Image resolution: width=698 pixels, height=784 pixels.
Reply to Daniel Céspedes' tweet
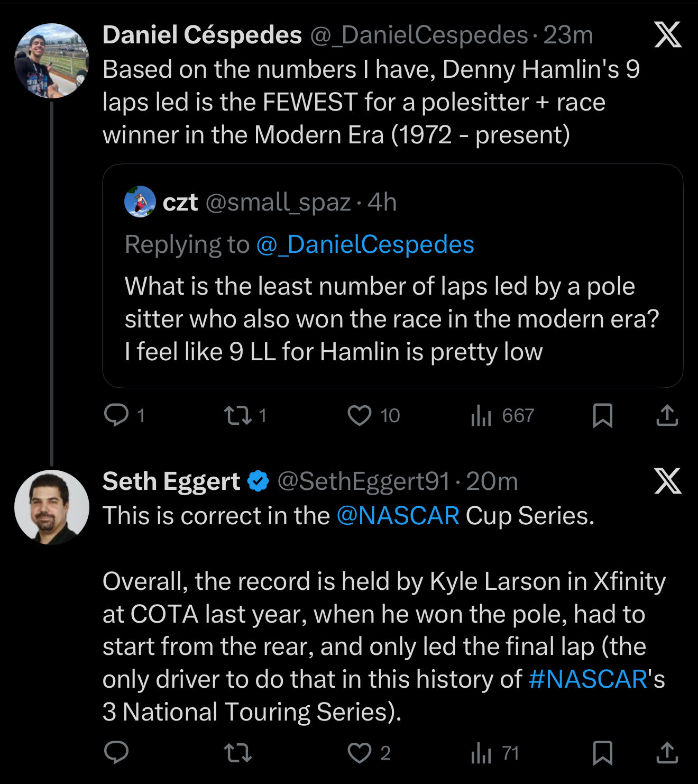coord(116,415)
